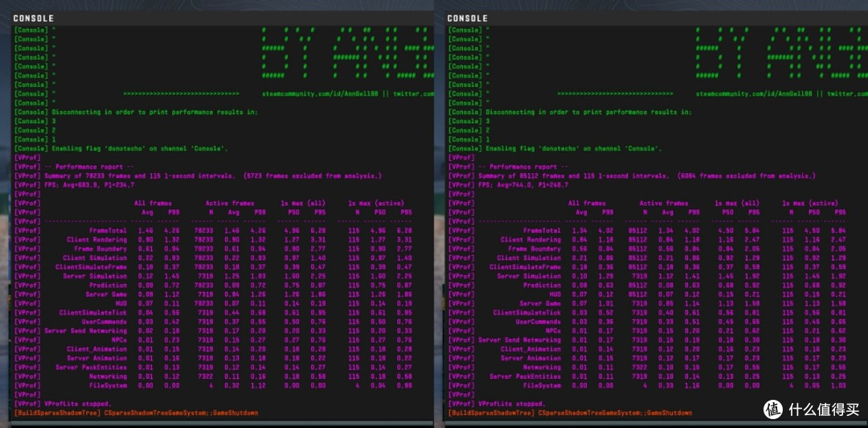Click 'All frames' column header in left console
The image size is (868, 428).
coord(153,203)
